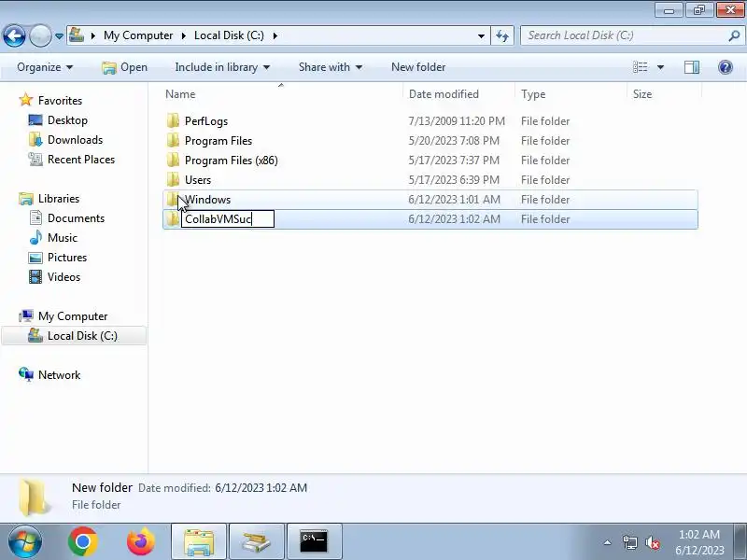
Task: Open the Windows Start menu
Action: pyautogui.click(x=24, y=541)
